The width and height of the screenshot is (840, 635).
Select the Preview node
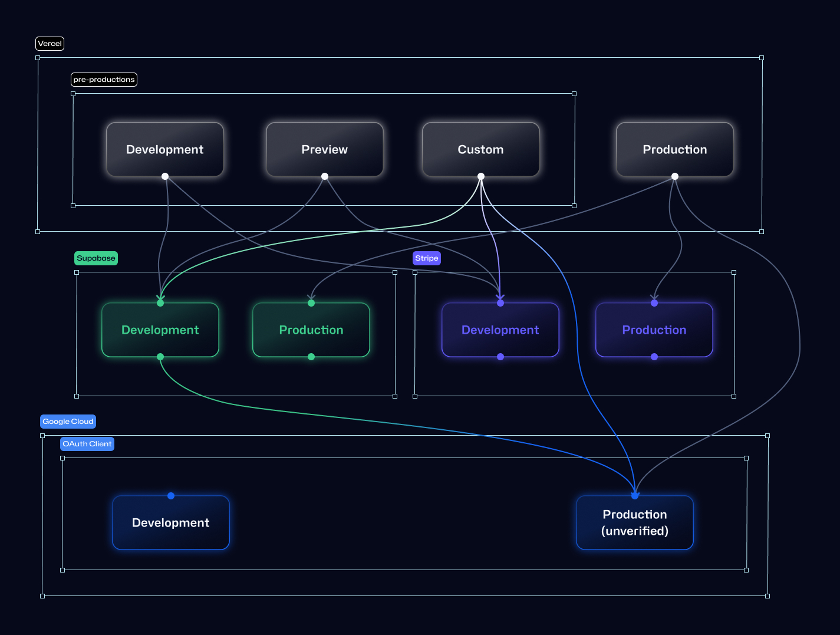[325, 149]
